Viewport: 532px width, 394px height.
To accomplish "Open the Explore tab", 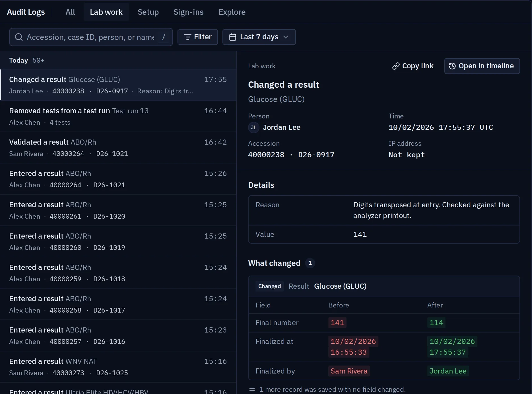I will [x=232, y=12].
